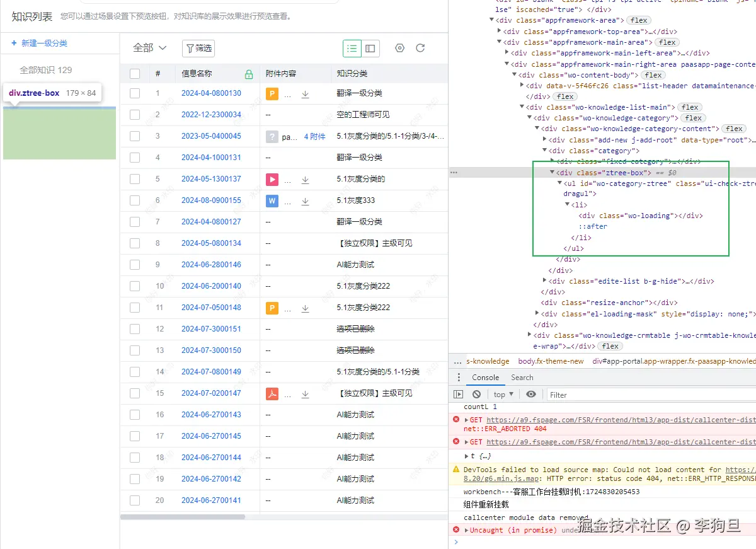756x549 pixels.
Task: Download attachment for 2024-08-0900155
Action: (x=305, y=201)
